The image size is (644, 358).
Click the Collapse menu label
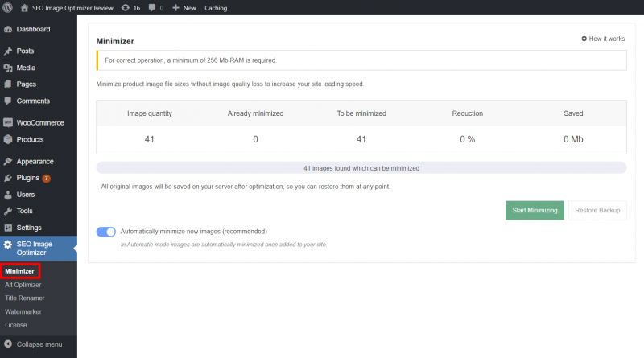pos(39,344)
